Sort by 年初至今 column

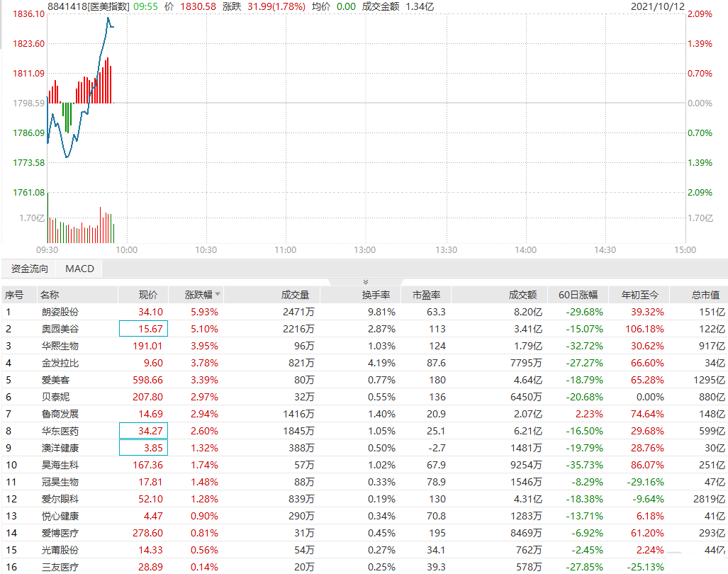(640, 295)
